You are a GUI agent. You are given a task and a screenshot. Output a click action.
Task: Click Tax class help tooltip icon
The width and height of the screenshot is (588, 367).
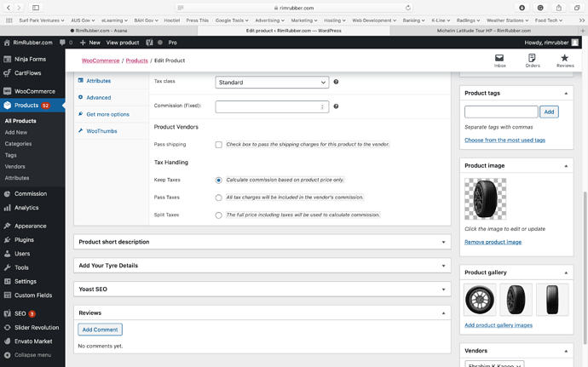pos(336,82)
